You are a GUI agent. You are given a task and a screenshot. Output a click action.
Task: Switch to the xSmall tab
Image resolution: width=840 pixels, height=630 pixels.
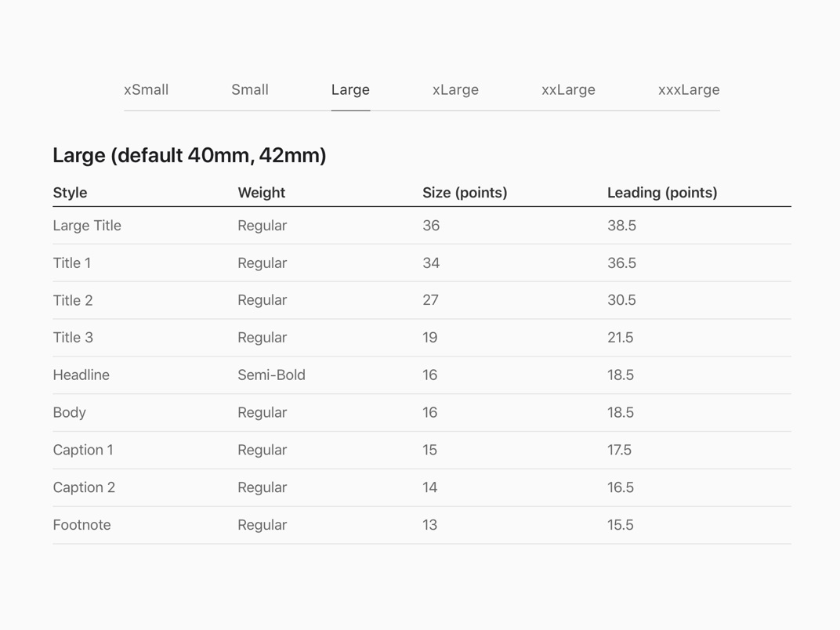point(147,89)
